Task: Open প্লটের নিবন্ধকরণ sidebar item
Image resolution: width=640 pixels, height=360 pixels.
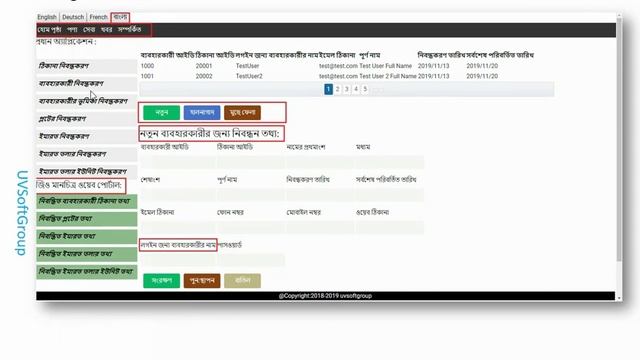Action: click(x=87, y=119)
